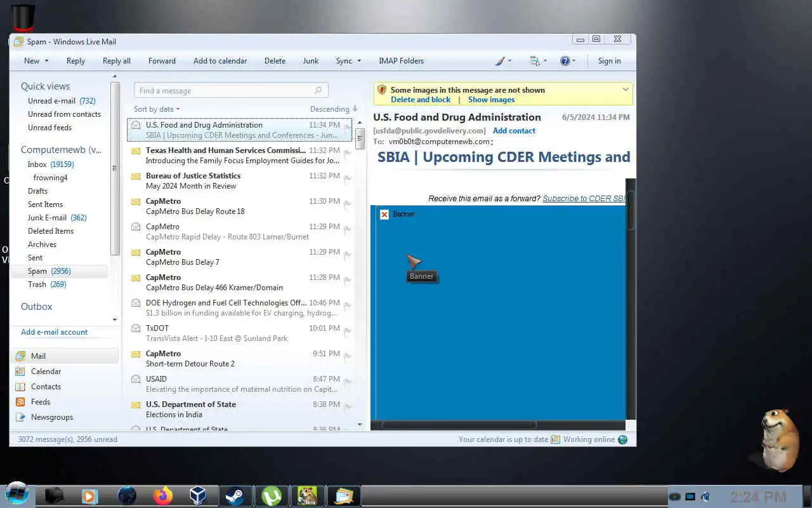Click the Subscribe to CDER SBI link
The width and height of the screenshot is (812, 508).
[x=584, y=199]
